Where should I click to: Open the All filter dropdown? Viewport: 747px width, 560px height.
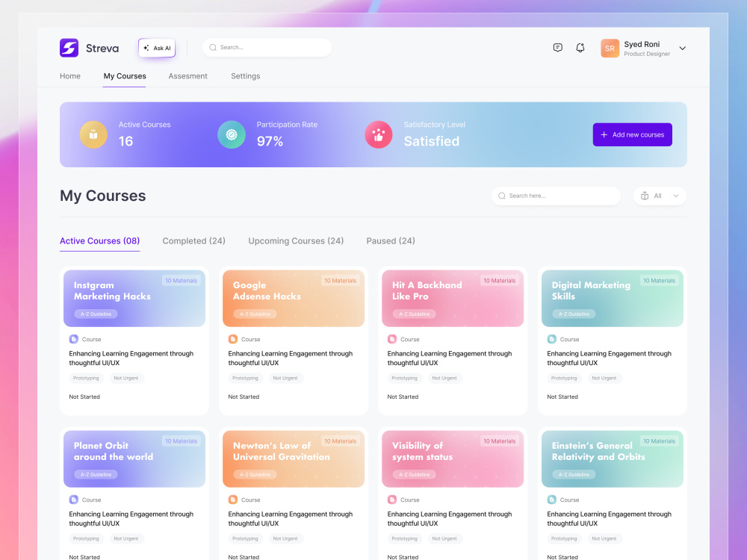pyautogui.click(x=660, y=196)
